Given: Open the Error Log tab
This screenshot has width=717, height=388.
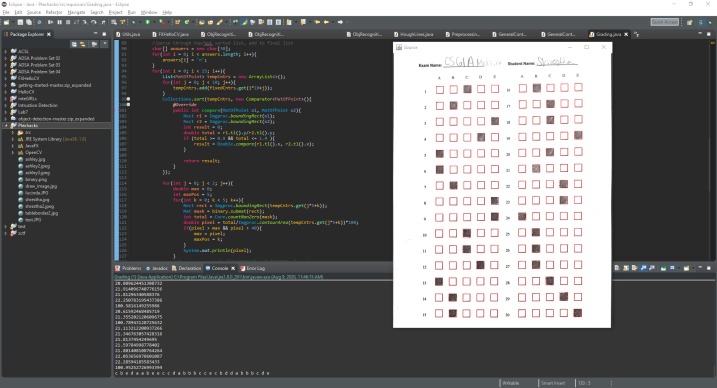Looking at the screenshot, I should (252, 268).
